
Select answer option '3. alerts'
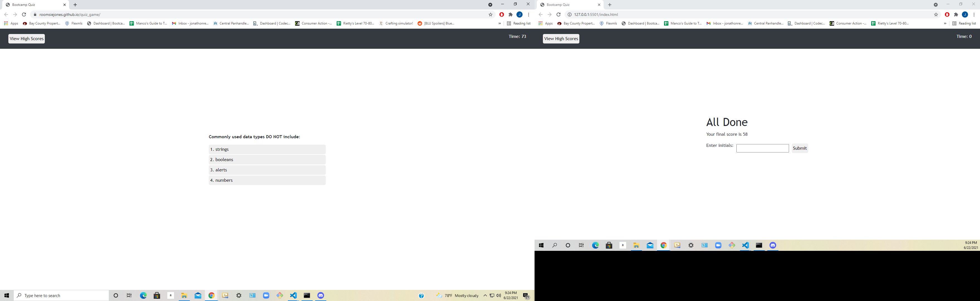pos(267,170)
